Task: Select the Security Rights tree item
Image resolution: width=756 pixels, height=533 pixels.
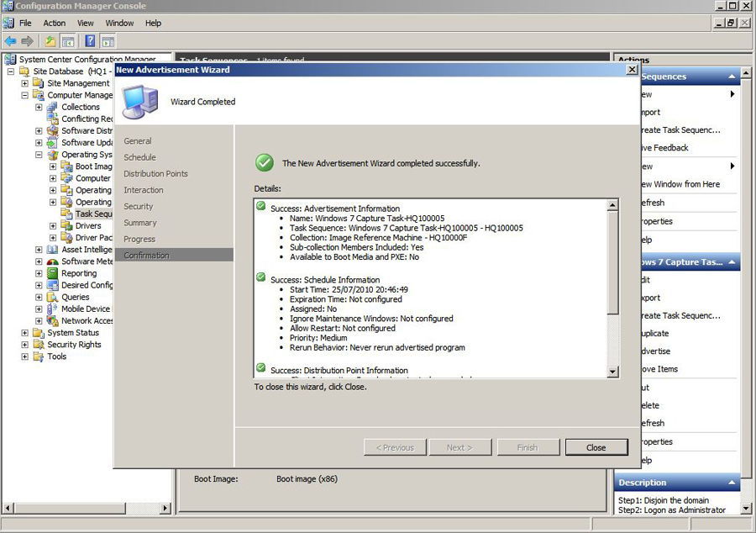Action: (x=74, y=345)
